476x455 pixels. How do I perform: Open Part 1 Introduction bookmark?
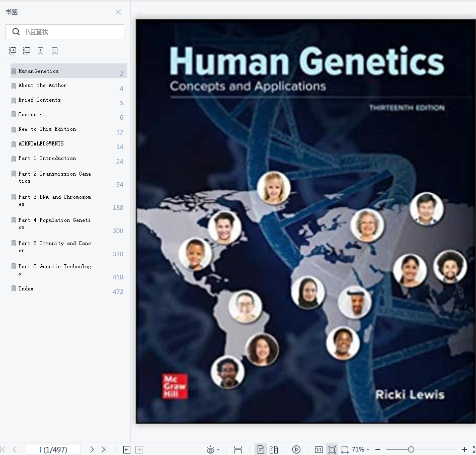[x=68, y=159]
